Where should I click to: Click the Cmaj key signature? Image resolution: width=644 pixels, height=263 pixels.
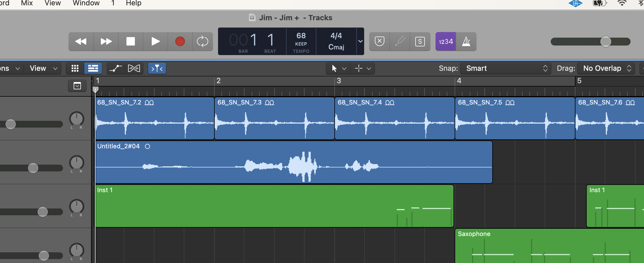point(336,47)
